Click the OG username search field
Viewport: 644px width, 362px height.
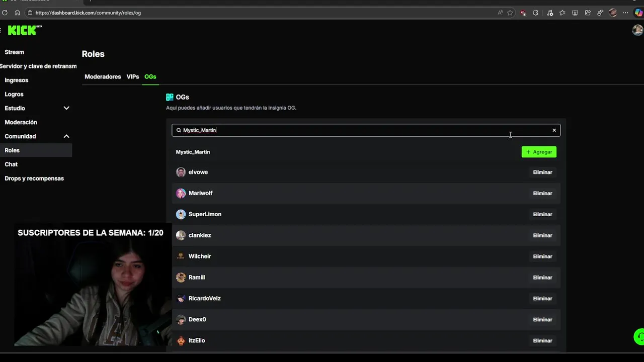click(x=366, y=130)
